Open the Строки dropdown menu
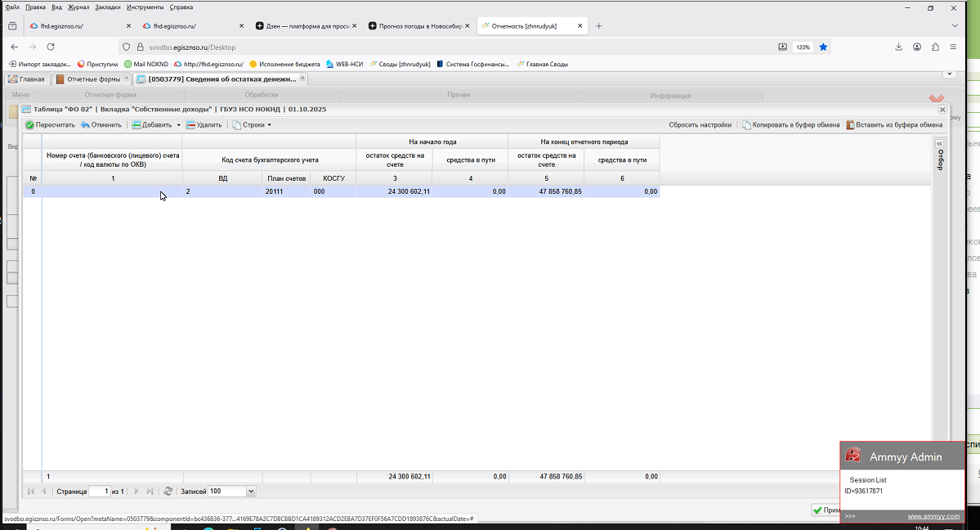 (252, 125)
